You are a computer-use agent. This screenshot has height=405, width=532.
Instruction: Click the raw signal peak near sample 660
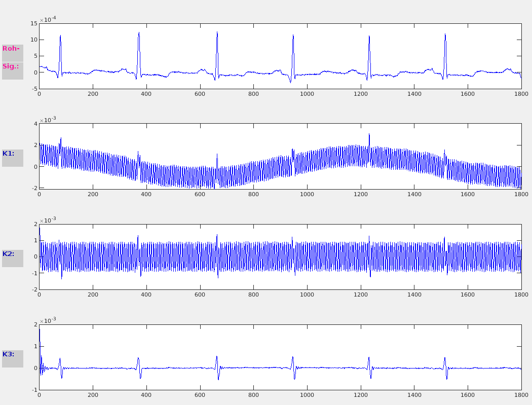click(217, 33)
